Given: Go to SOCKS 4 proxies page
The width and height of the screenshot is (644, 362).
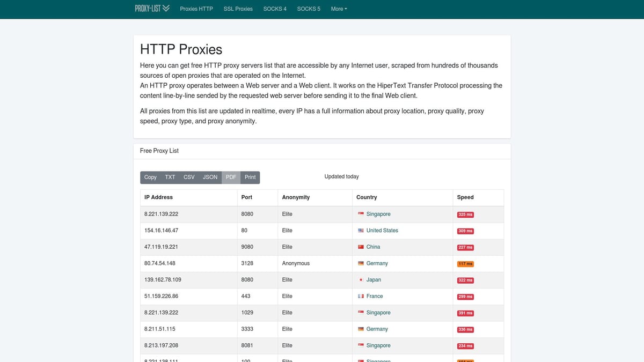Looking at the screenshot, I should pos(275,9).
